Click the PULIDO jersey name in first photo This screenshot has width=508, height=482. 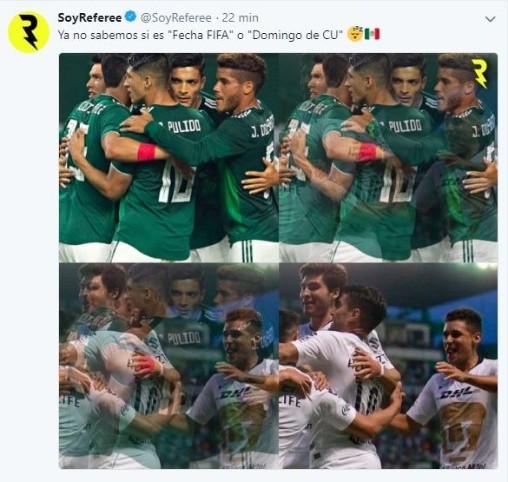point(184,126)
